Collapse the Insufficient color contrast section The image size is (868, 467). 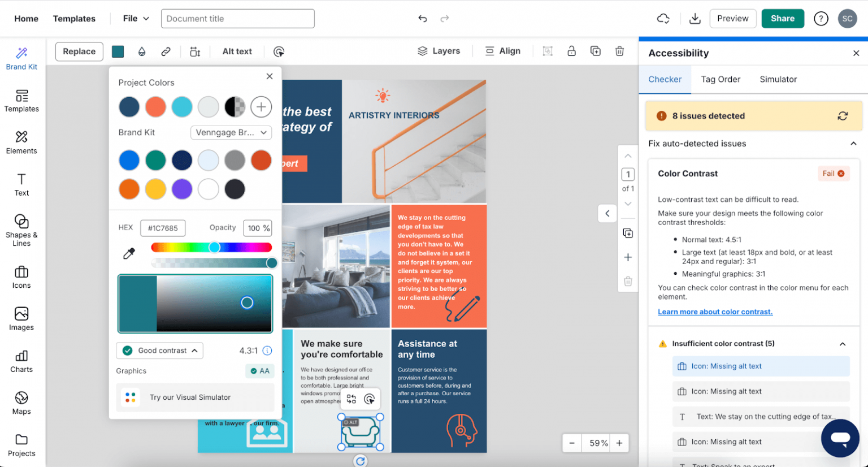(843, 343)
